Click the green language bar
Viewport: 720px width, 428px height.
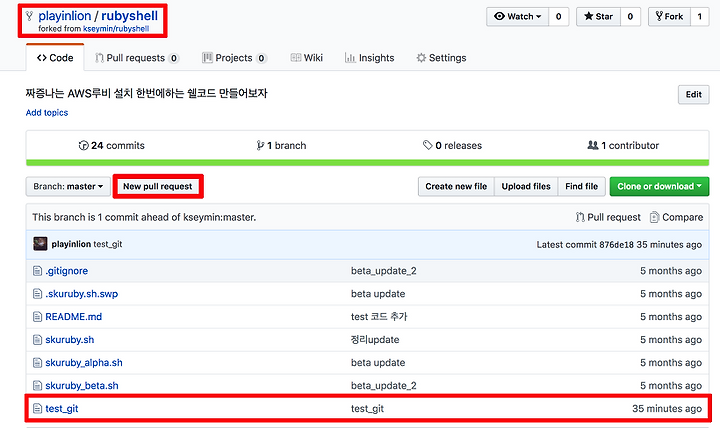(367, 163)
